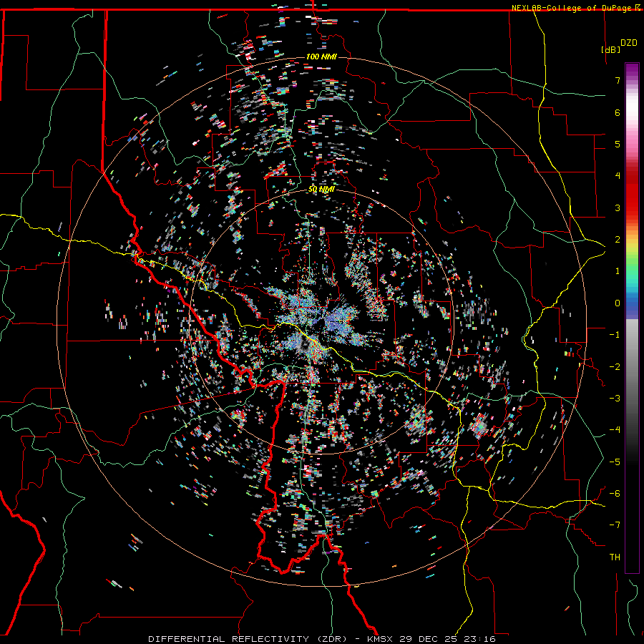Click the DZD legend title
The image size is (644, 644).
pyautogui.click(x=629, y=43)
